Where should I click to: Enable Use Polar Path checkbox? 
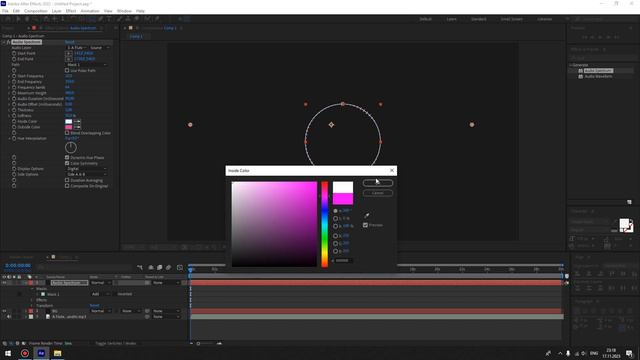coord(67,70)
